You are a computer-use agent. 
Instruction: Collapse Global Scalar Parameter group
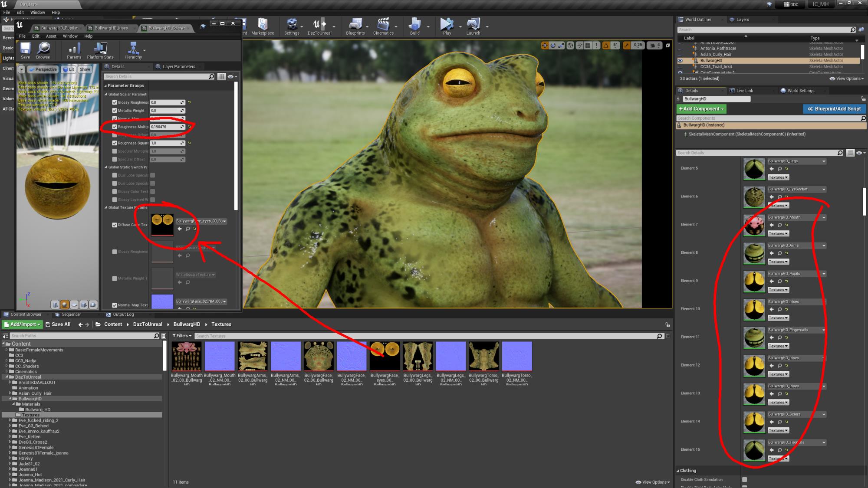105,94
